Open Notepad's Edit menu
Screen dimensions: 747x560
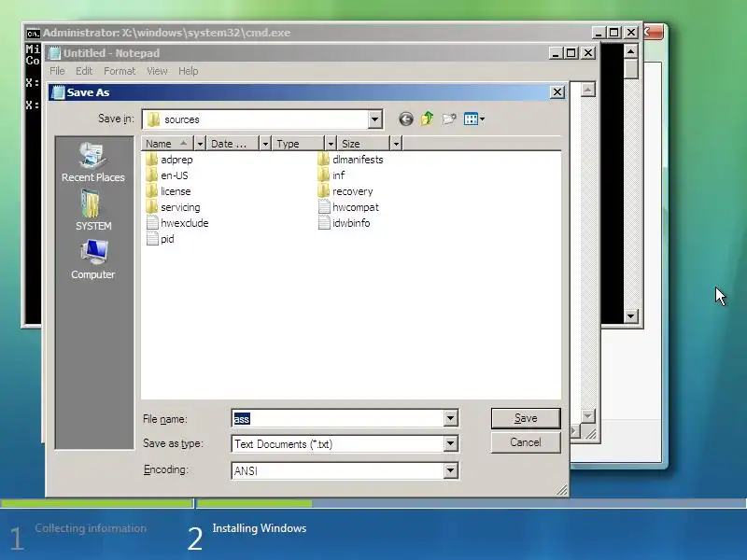pos(84,71)
